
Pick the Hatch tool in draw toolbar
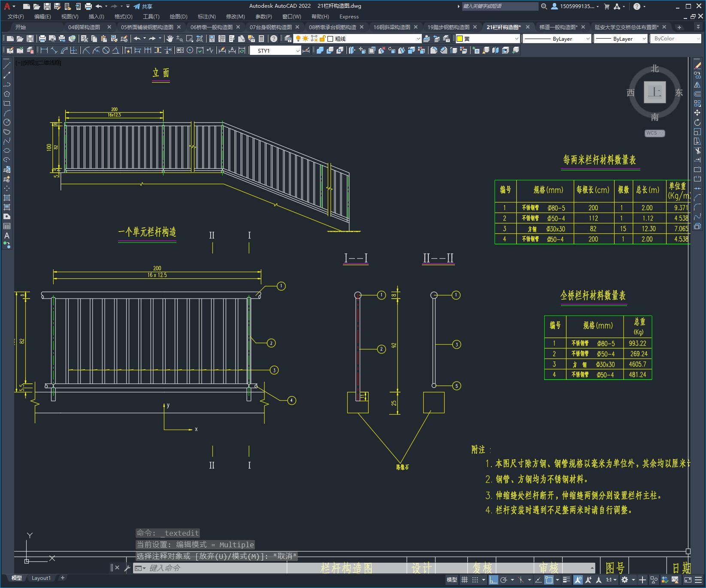[x=7, y=198]
